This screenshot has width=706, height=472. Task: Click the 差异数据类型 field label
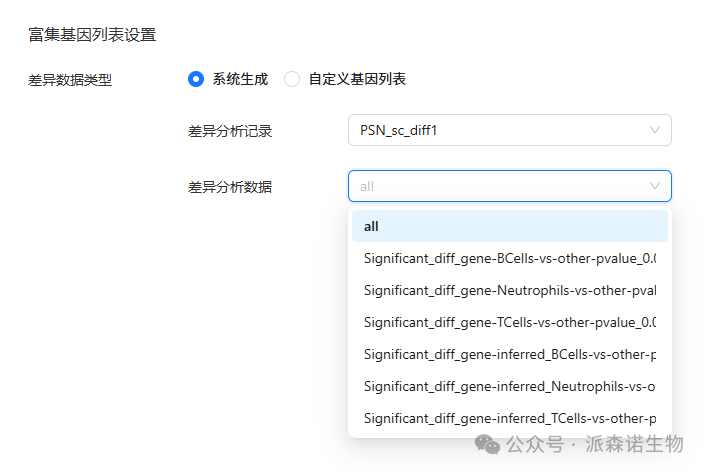pyautogui.click(x=70, y=80)
